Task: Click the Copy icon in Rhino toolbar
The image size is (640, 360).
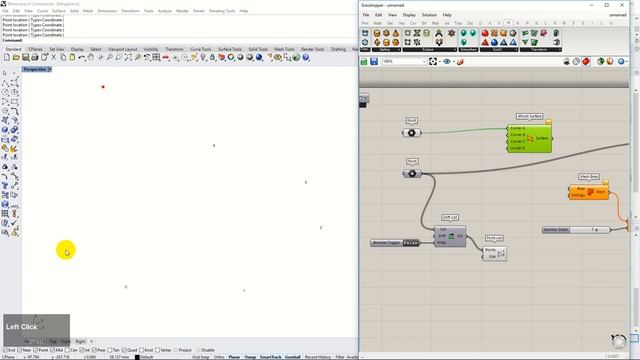Action: pyautogui.click(x=63, y=58)
